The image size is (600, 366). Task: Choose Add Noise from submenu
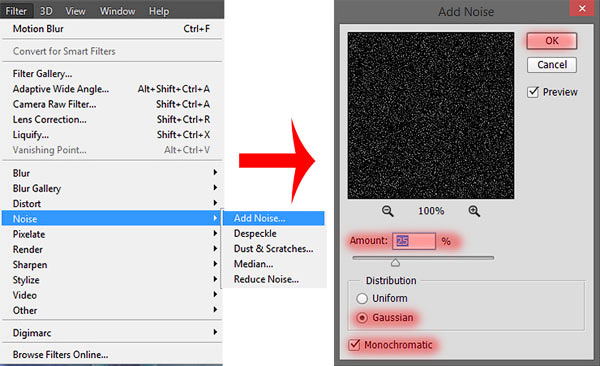click(x=274, y=218)
